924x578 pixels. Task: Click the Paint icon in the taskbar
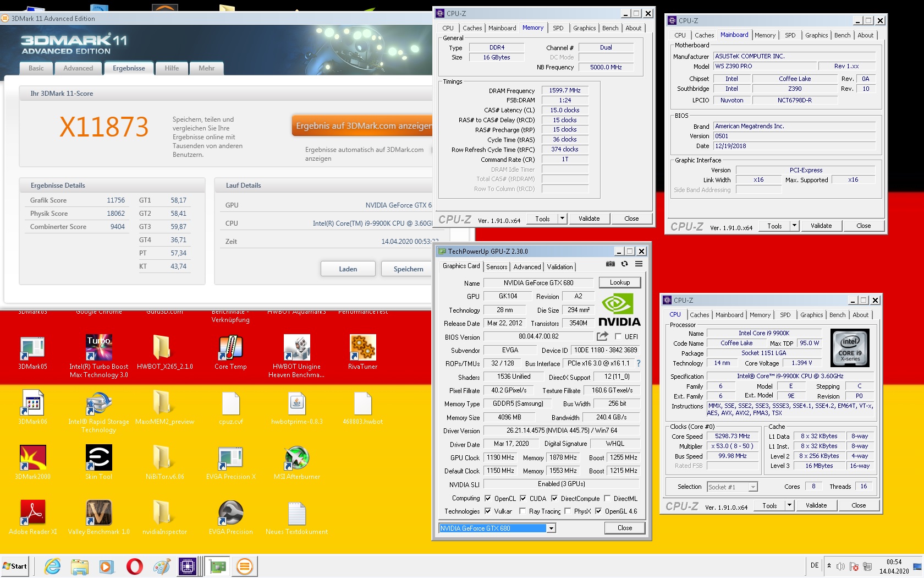(x=162, y=566)
